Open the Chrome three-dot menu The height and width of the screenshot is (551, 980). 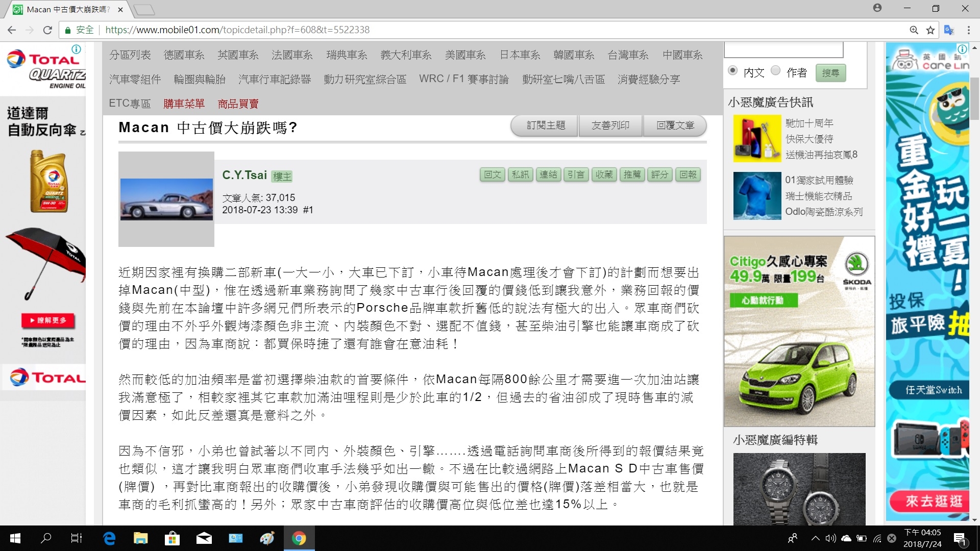coord(968,30)
